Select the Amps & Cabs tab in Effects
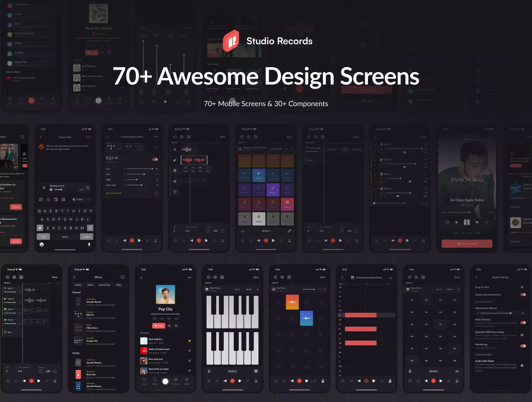The height and width of the screenshot is (402, 532). click(x=105, y=285)
